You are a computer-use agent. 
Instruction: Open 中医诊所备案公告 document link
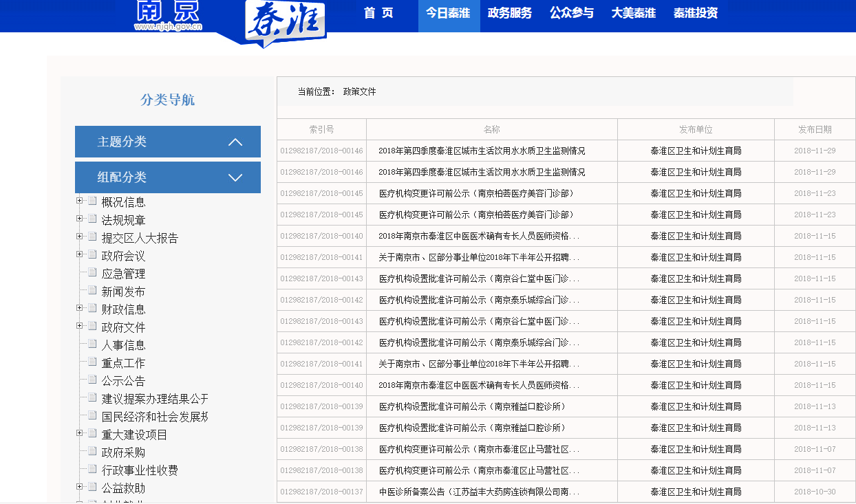tap(479, 492)
